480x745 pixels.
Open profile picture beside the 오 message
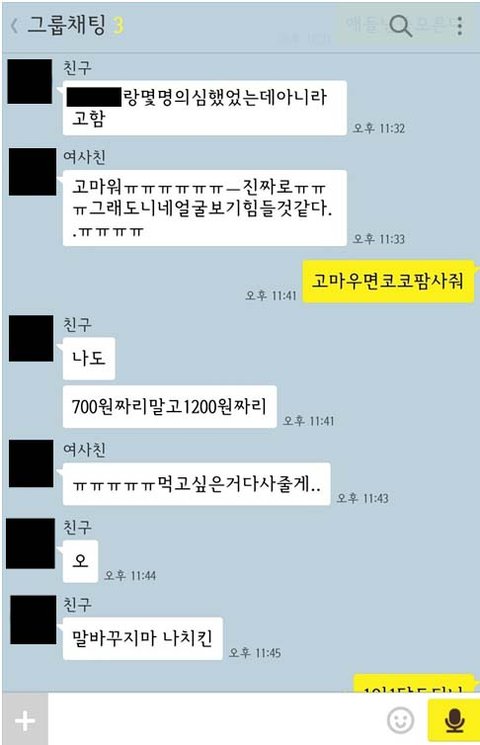pos(30,544)
